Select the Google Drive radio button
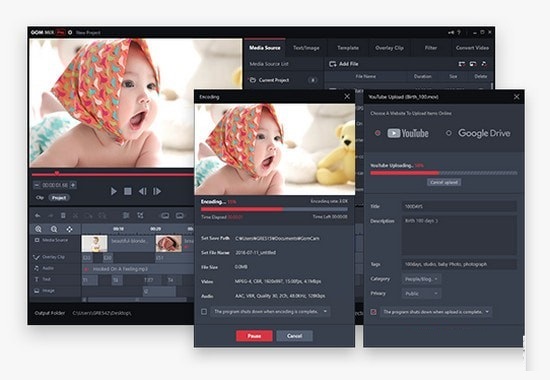The width and height of the screenshot is (550, 380). pyautogui.click(x=448, y=133)
